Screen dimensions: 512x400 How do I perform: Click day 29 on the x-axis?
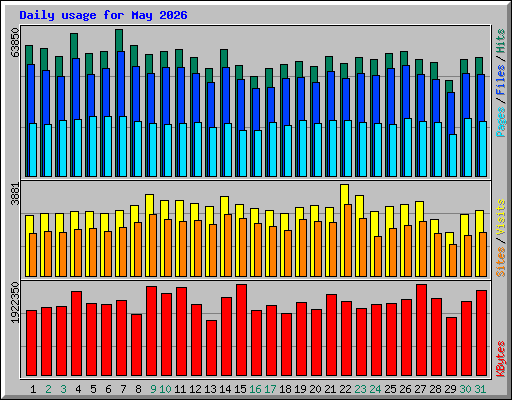click(450, 389)
